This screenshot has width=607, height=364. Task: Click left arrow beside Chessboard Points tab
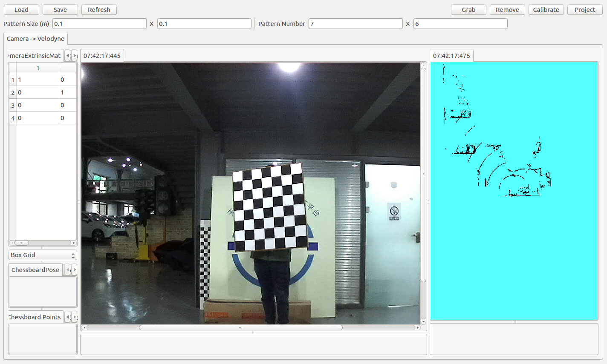67,317
